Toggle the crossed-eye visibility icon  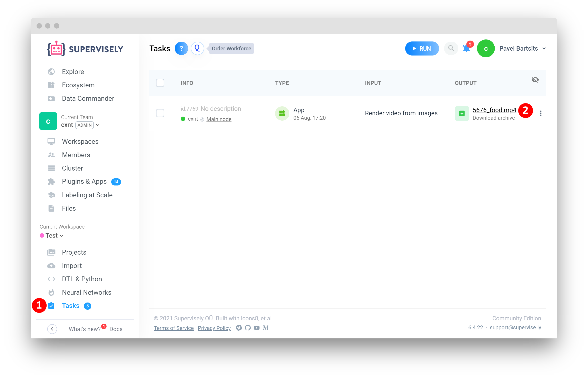click(535, 80)
